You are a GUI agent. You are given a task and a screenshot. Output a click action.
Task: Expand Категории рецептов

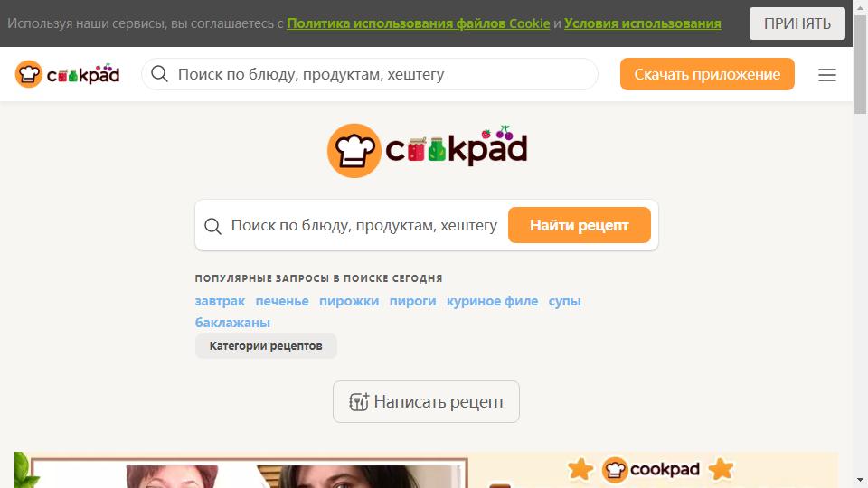coord(266,346)
